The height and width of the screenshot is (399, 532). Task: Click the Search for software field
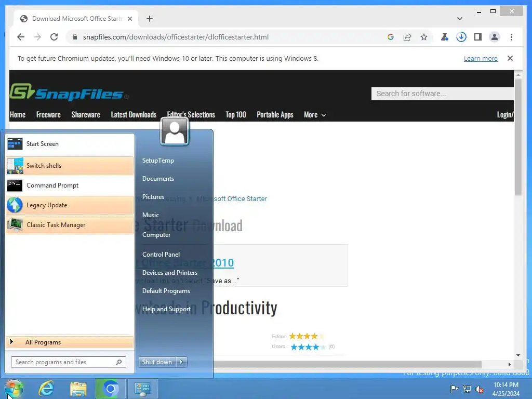point(443,94)
